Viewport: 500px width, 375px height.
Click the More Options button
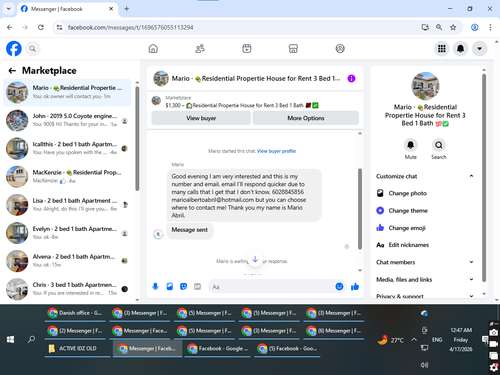(306, 118)
